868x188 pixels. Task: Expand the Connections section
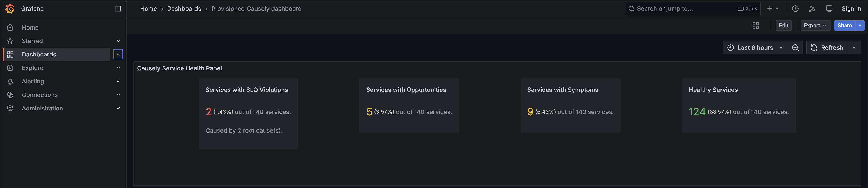(118, 94)
